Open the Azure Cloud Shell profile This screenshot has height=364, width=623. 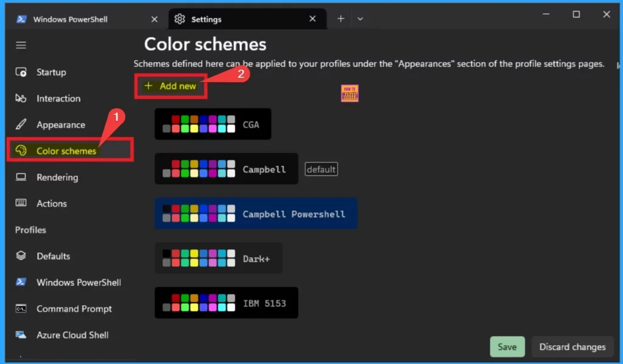click(x=70, y=335)
